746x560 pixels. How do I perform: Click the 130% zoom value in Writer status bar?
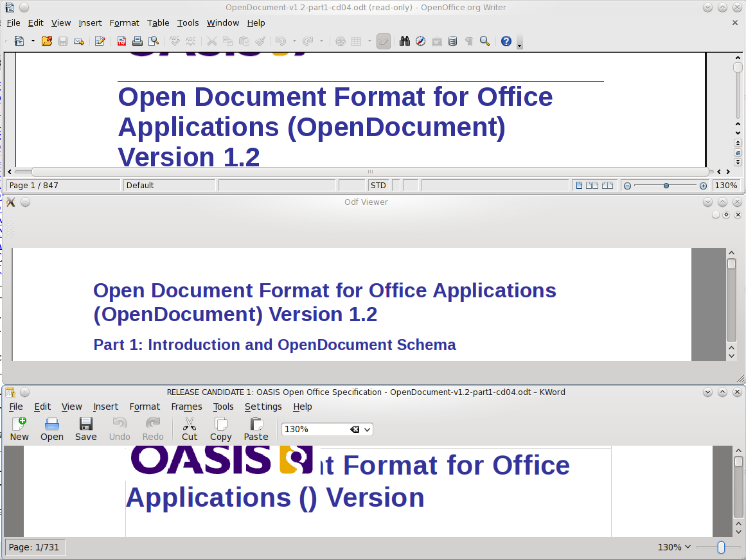pos(726,186)
